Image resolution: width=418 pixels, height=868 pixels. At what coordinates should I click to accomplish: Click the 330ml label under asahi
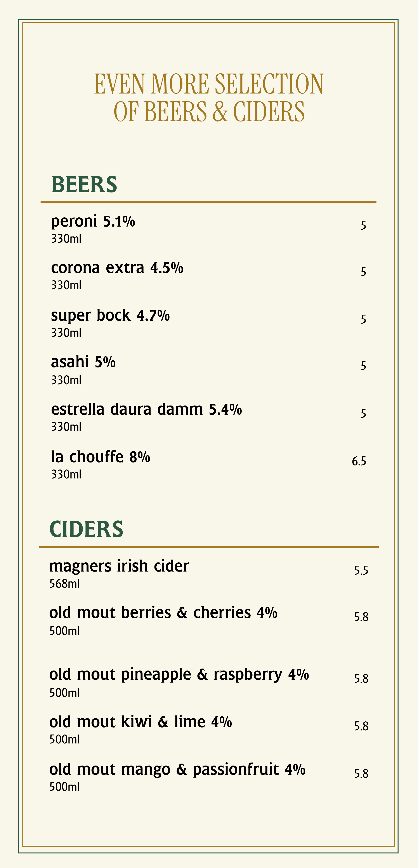pos(66,380)
